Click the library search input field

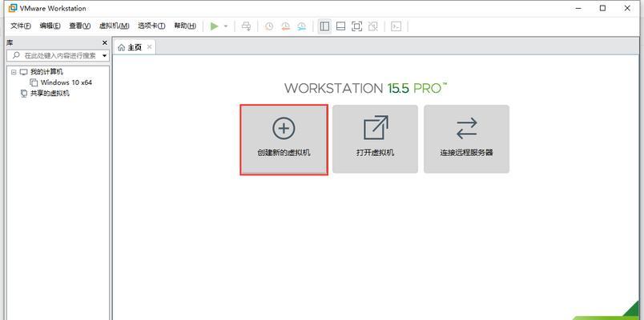click(58, 55)
